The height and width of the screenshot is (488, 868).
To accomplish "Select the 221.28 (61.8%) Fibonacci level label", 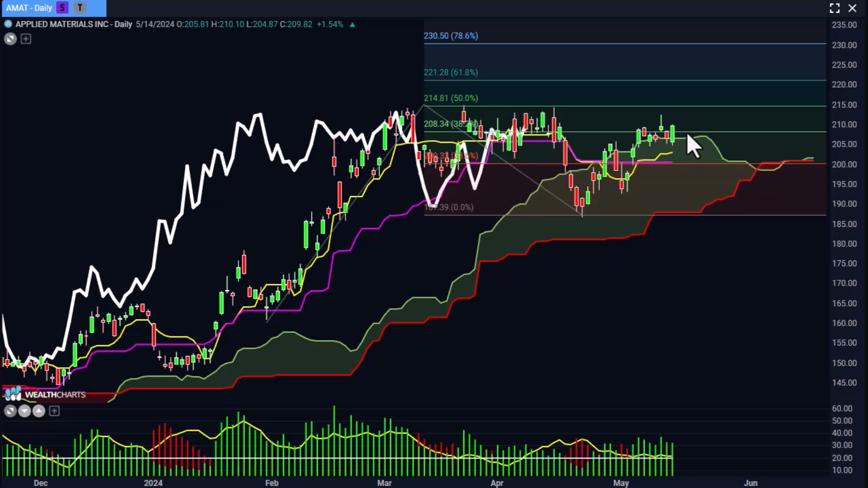I will point(451,72).
